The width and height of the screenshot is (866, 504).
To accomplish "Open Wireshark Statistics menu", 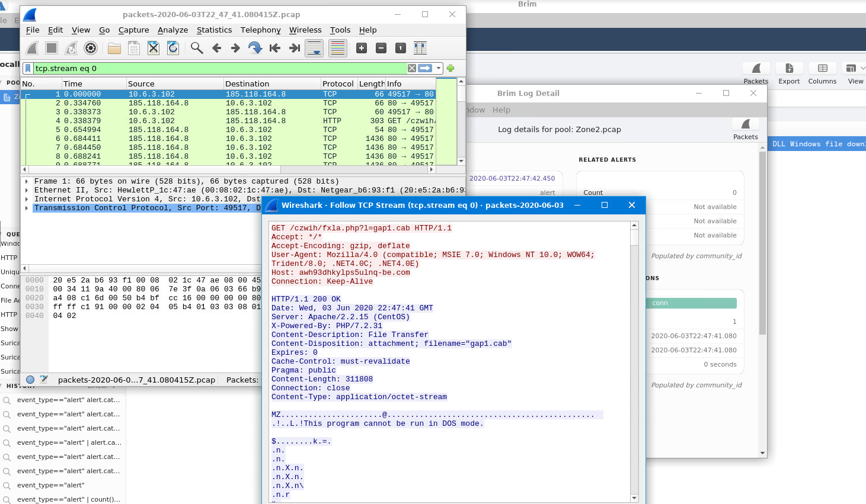I will click(214, 30).
